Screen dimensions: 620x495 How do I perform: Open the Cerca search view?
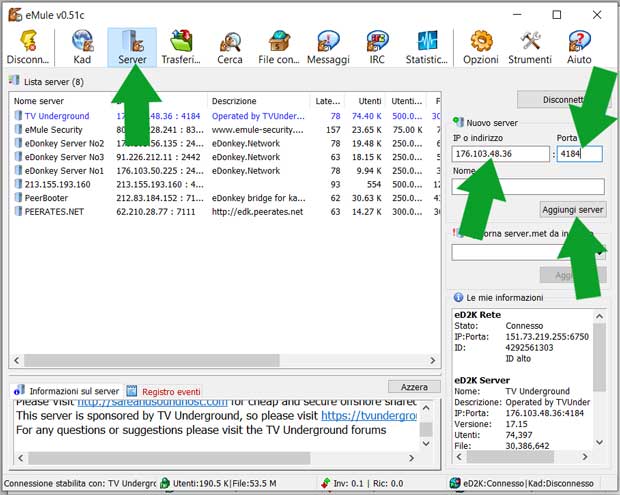point(230,47)
